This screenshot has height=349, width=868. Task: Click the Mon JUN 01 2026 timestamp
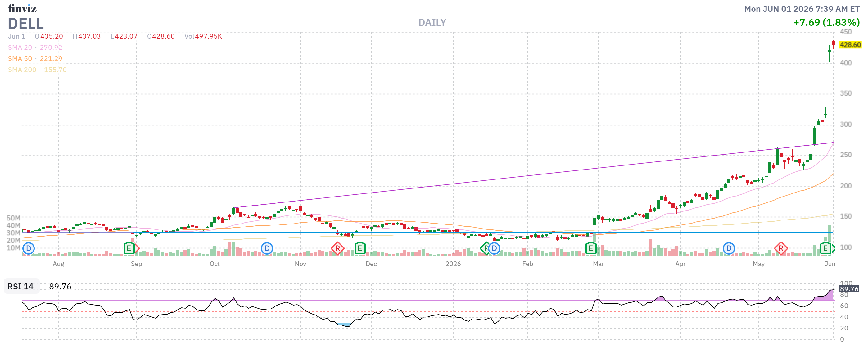802,9
